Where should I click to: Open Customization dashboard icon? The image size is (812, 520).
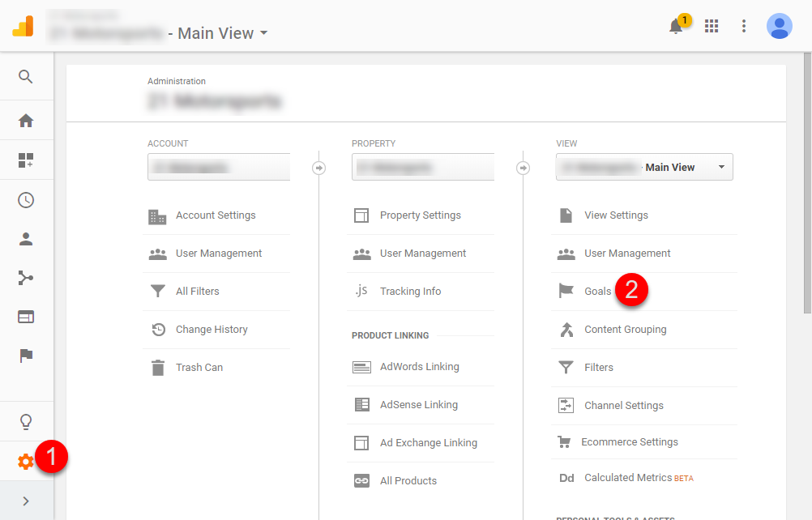26,160
